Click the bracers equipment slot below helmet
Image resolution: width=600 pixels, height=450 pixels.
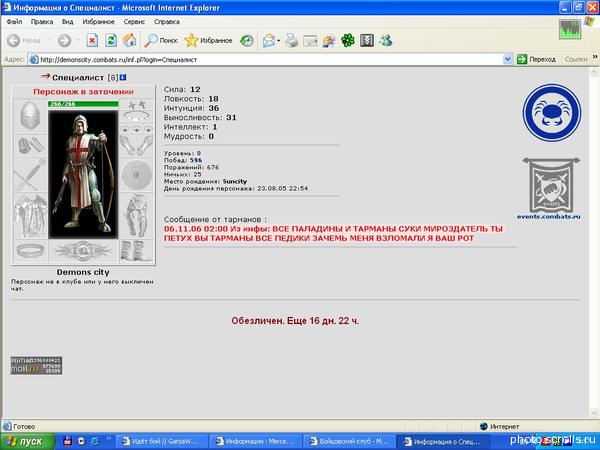[30, 145]
